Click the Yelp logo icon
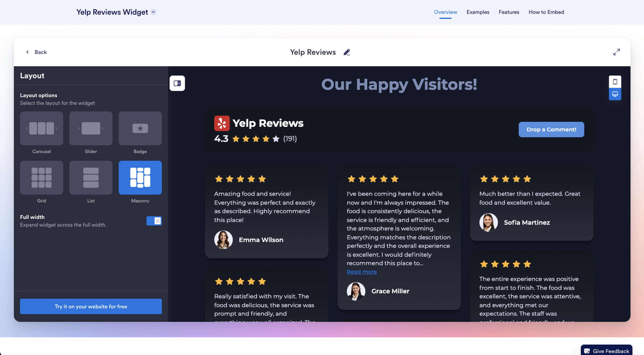 coord(222,123)
